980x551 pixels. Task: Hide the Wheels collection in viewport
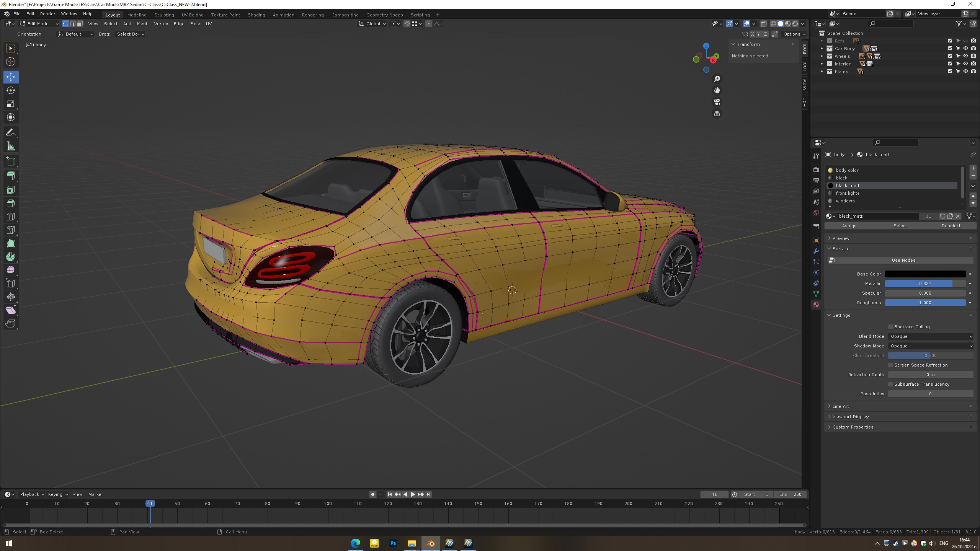point(965,56)
